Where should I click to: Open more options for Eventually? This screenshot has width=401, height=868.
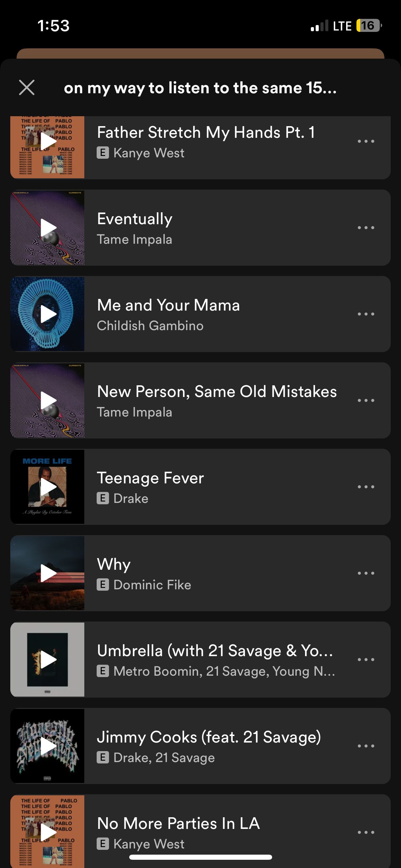(x=366, y=228)
